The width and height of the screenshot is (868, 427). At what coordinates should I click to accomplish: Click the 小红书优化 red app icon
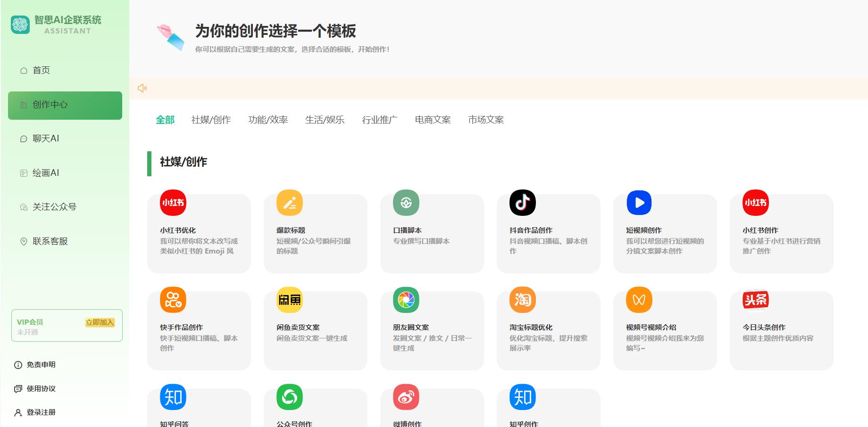point(173,203)
